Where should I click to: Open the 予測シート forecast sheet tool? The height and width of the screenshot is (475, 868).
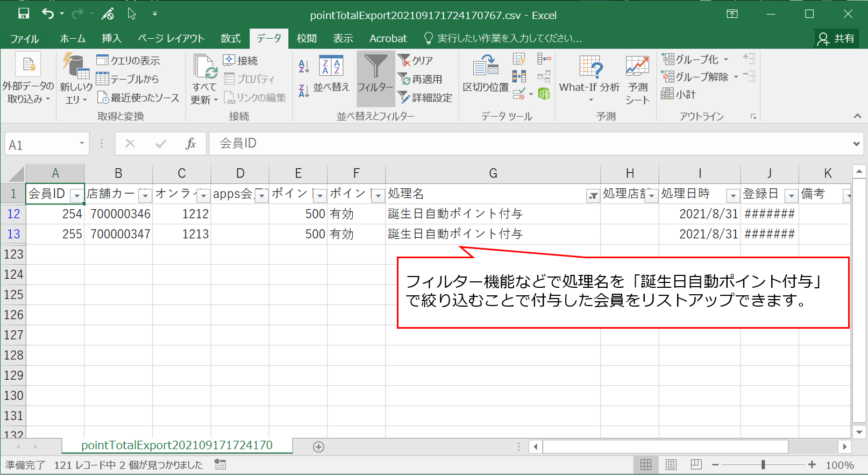click(x=637, y=80)
